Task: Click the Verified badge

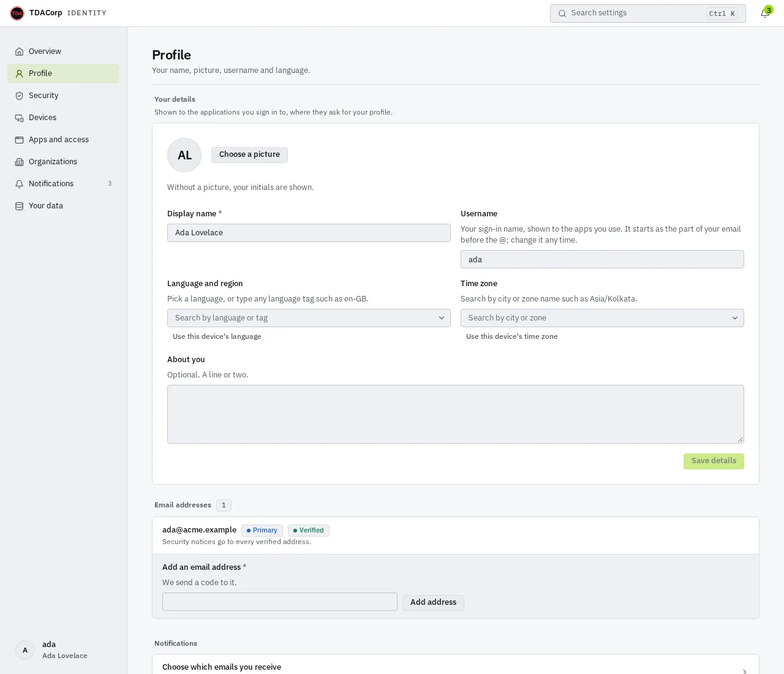Action: pos(309,531)
